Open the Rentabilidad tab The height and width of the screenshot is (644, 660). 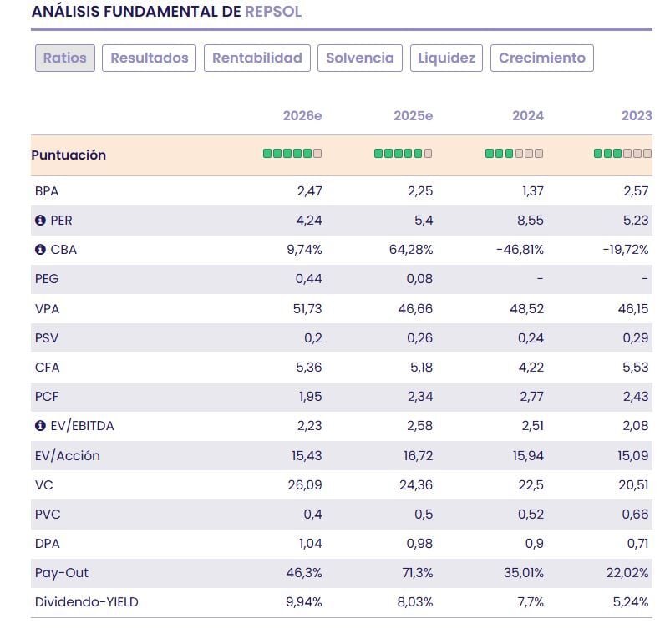pos(256,58)
